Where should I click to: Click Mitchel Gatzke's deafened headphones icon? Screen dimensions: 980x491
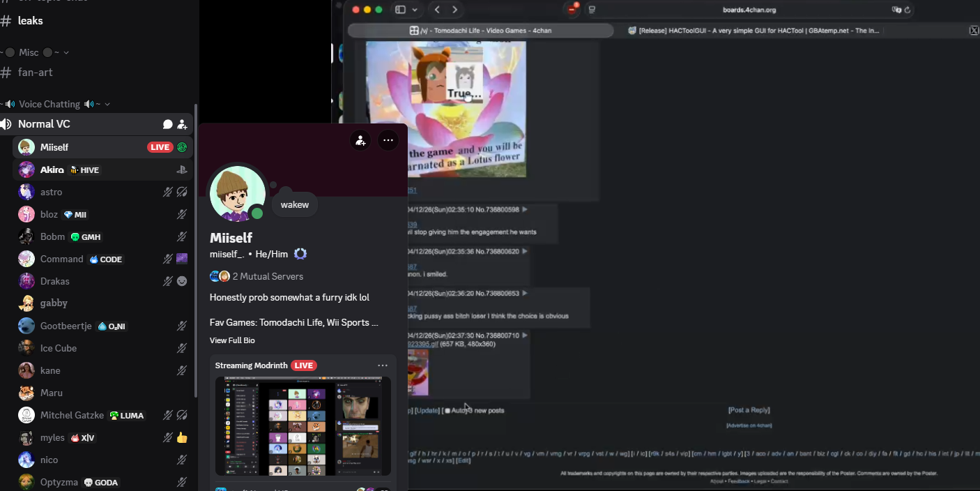pyautogui.click(x=182, y=415)
